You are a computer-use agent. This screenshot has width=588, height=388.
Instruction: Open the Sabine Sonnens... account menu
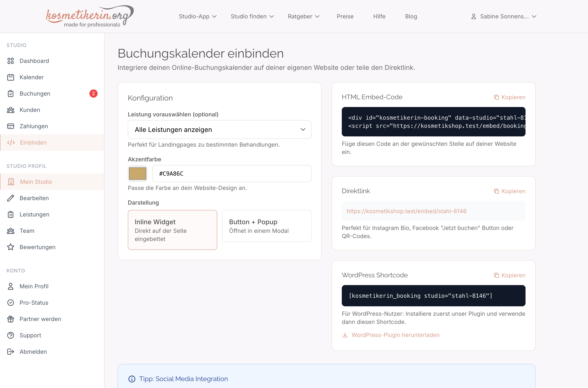point(503,16)
